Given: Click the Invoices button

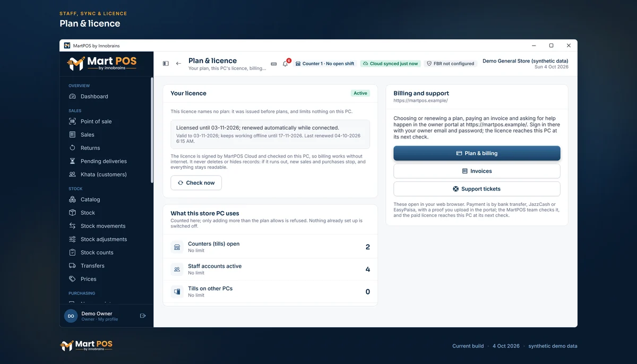Looking at the screenshot, I should click(x=477, y=171).
